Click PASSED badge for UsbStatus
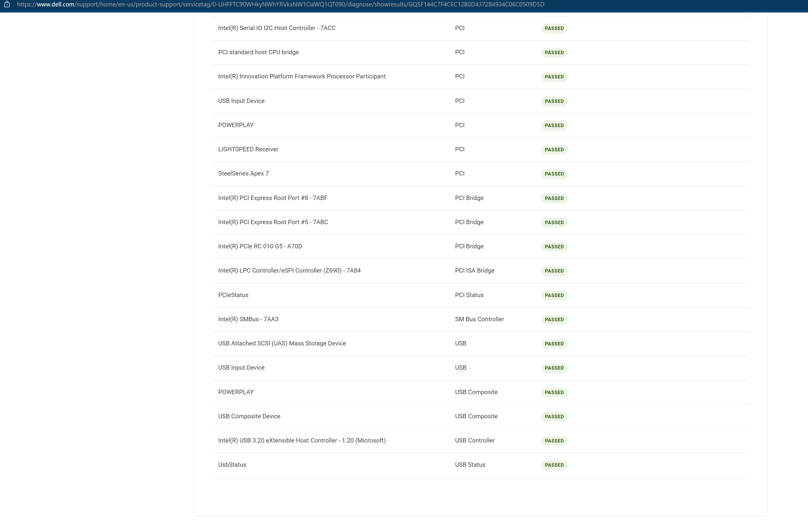Viewport: 808px width, 532px height. pyautogui.click(x=554, y=465)
